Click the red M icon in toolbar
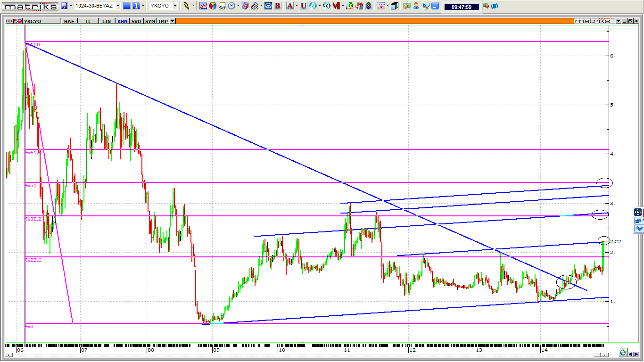The height and width of the screenshot is (362, 644). (336, 6)
